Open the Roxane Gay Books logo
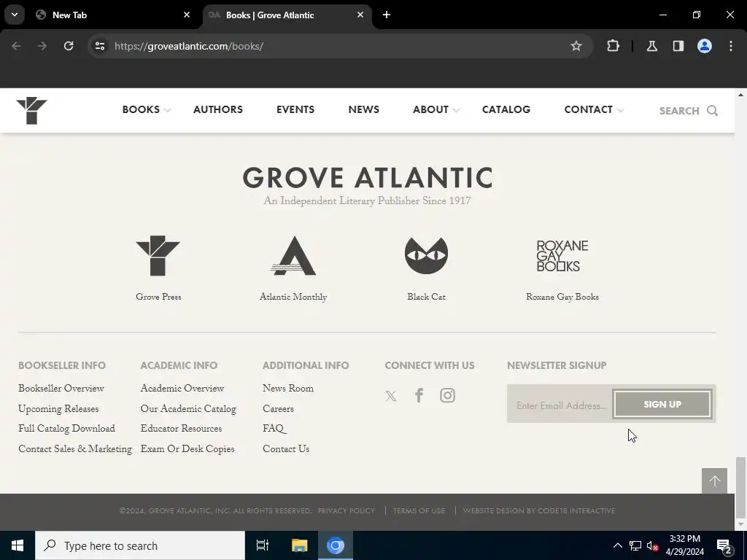The height and width of the screenshot is (560, 747). coord(562,256)
